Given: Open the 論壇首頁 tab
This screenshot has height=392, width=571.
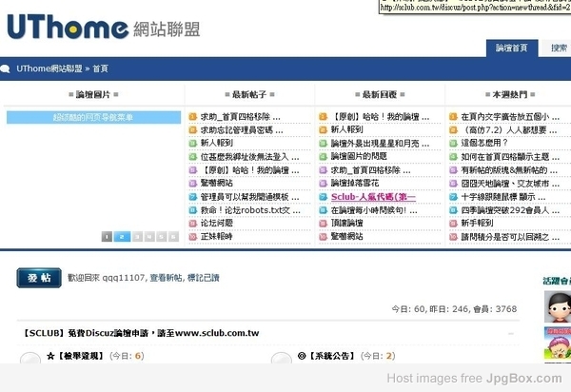Looking at the screenshot, I should (512, 48).
